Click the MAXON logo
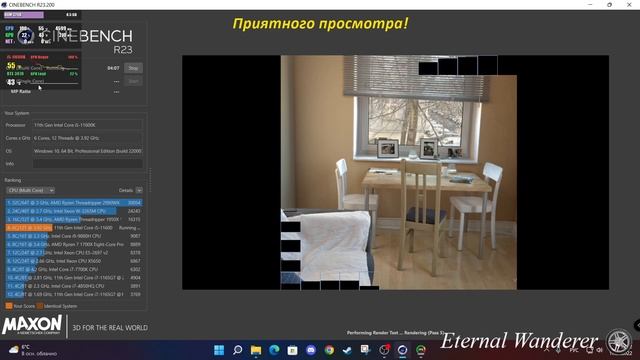This screenshot has height=360, width=640. click(x=32, y=325)
